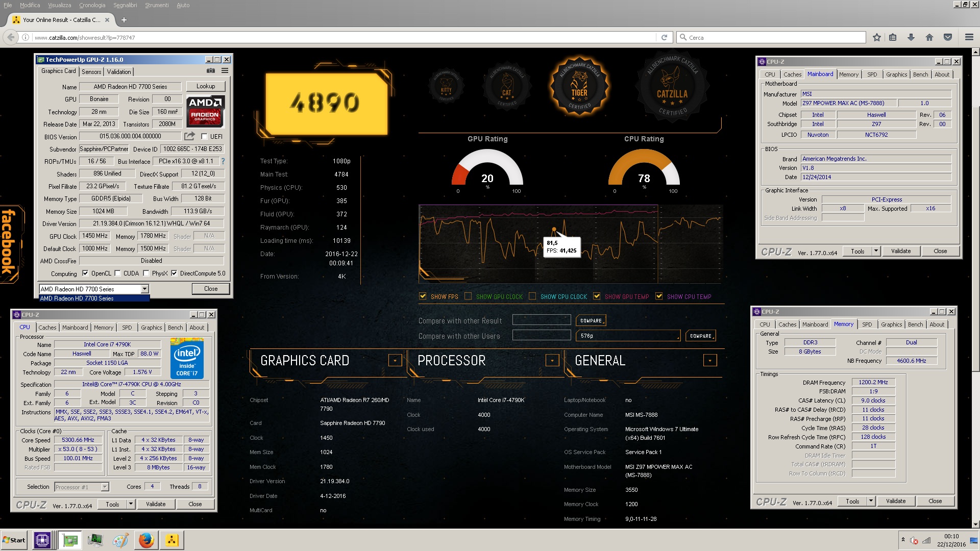The image size is (980, 551).
Task: Reload the page with the refresh icon
Action: (664, 37)
